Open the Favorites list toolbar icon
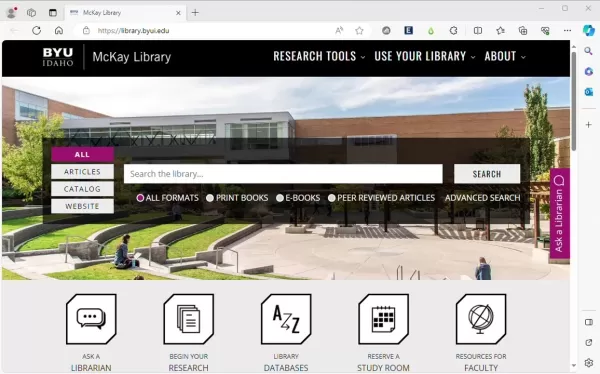The width and height of the screenshot is (600, 374). tap(500, 31)
